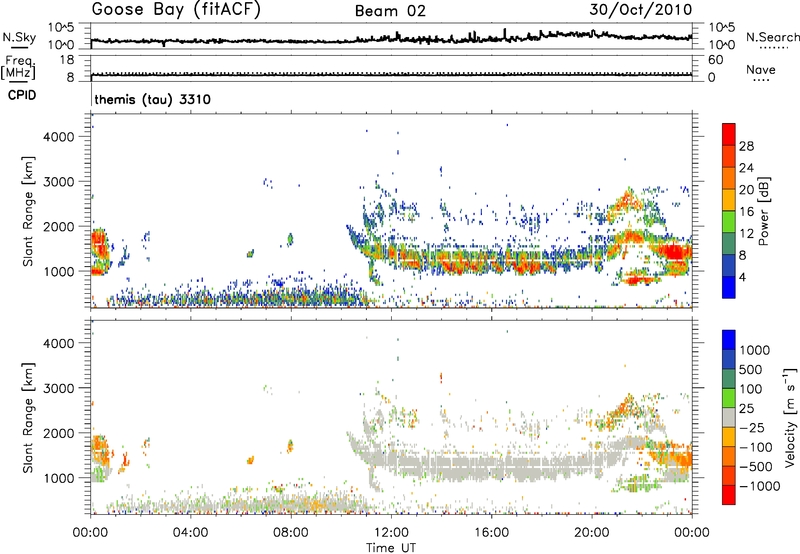This screenshot has width=800, height=554.
Task: Click the '28' value on power scale
Action: 746,146
